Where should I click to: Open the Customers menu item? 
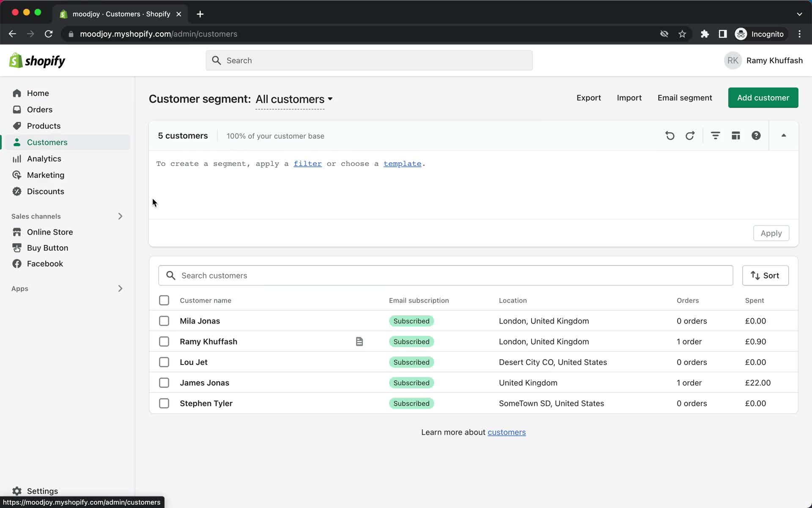pyautogui.click(x=47, y=142)
